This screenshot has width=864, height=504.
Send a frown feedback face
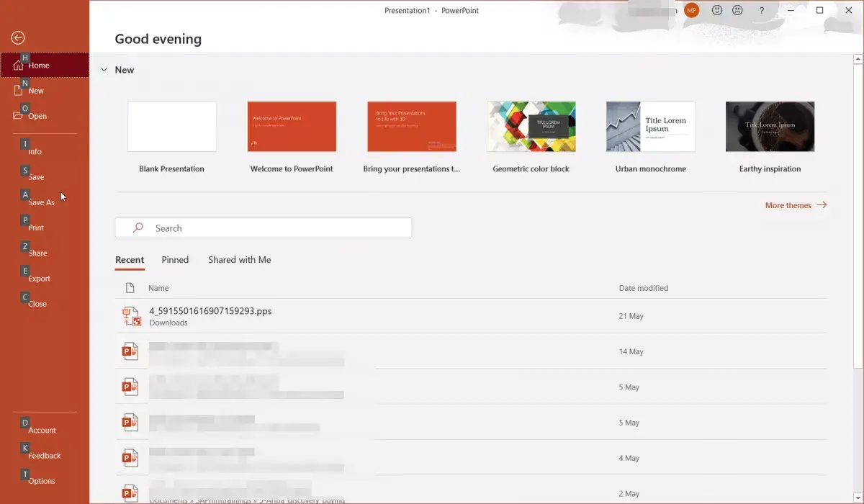(737, 10)
